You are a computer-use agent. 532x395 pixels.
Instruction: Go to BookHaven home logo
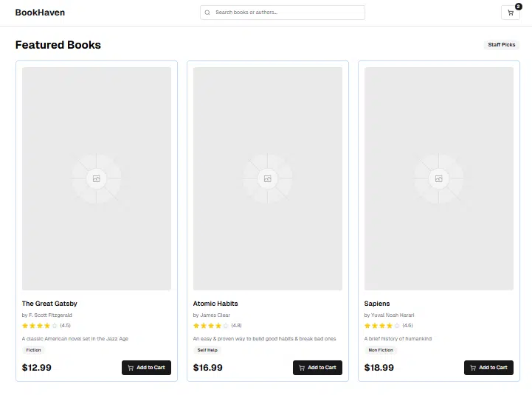[40, 13]
